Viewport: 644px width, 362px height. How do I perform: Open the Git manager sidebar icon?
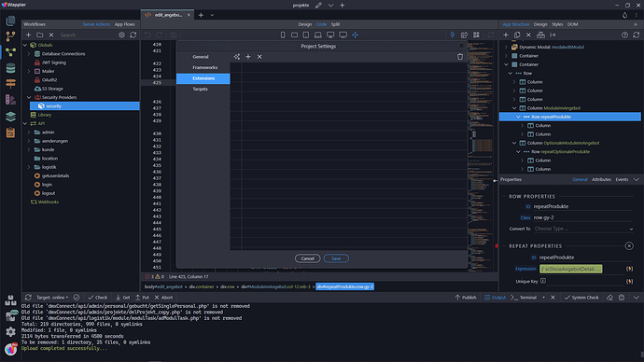click(x=10, y=36)
